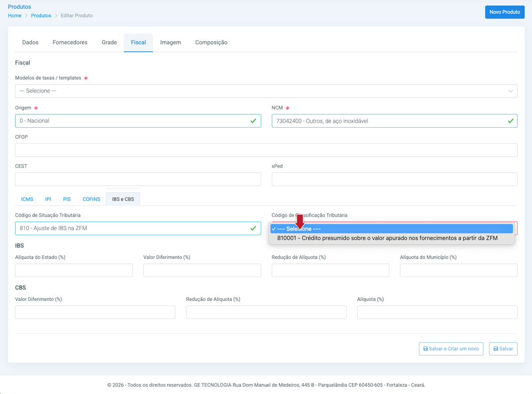Switch to the COFINS sub-tab

(x=91, y=199)
